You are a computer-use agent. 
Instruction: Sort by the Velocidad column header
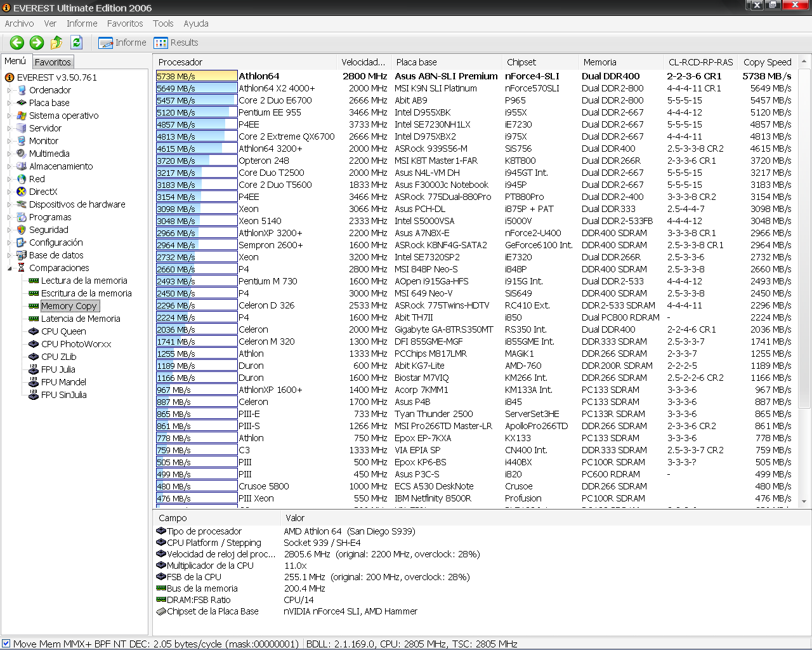click(363, 62)
